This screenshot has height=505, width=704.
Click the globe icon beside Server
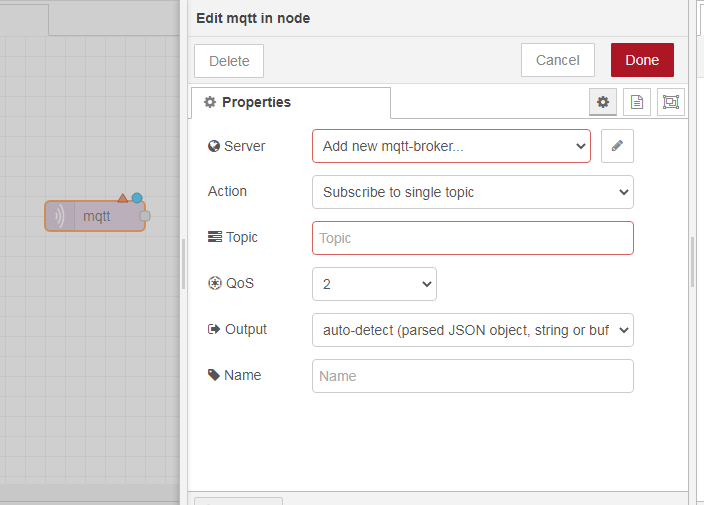point(214,146)
